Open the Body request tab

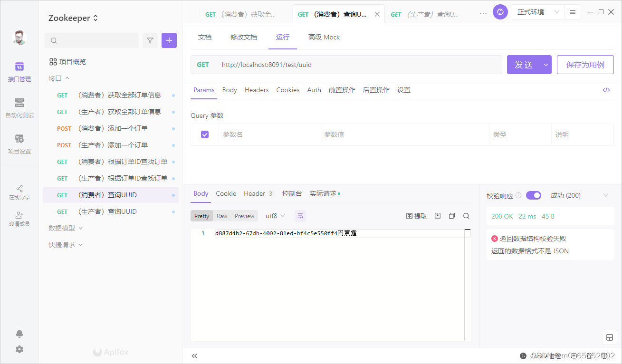click(x=230, y=90)
